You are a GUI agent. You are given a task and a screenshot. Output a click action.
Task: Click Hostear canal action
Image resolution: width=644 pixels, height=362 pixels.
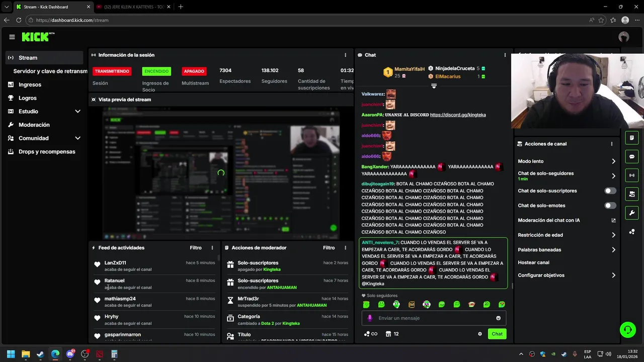533,262
